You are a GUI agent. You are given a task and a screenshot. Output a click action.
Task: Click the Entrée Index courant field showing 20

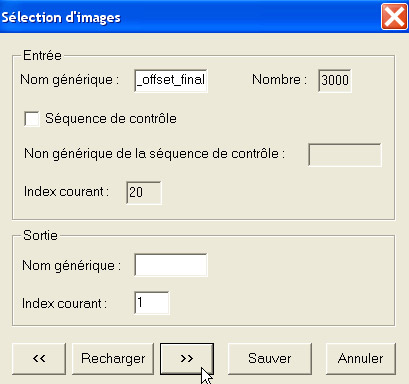coord(144,192)
